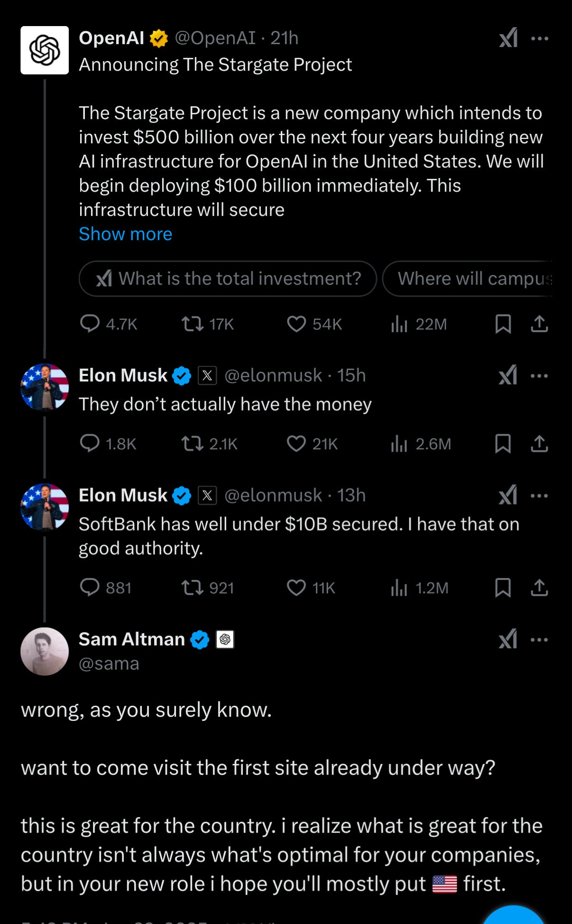Expand the post with Show more
Image resolution: width=572 pixels, height=924 pixels.
point(125,234)
